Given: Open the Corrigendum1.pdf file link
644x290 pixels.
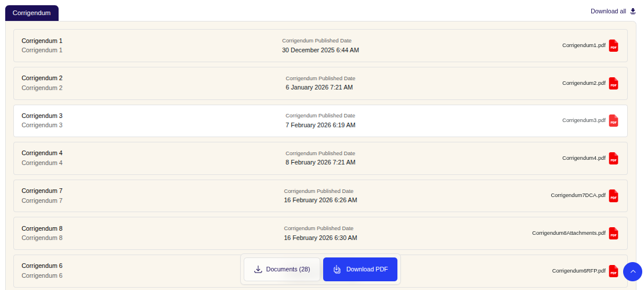Looking at the screenshot, I should 584,45.
